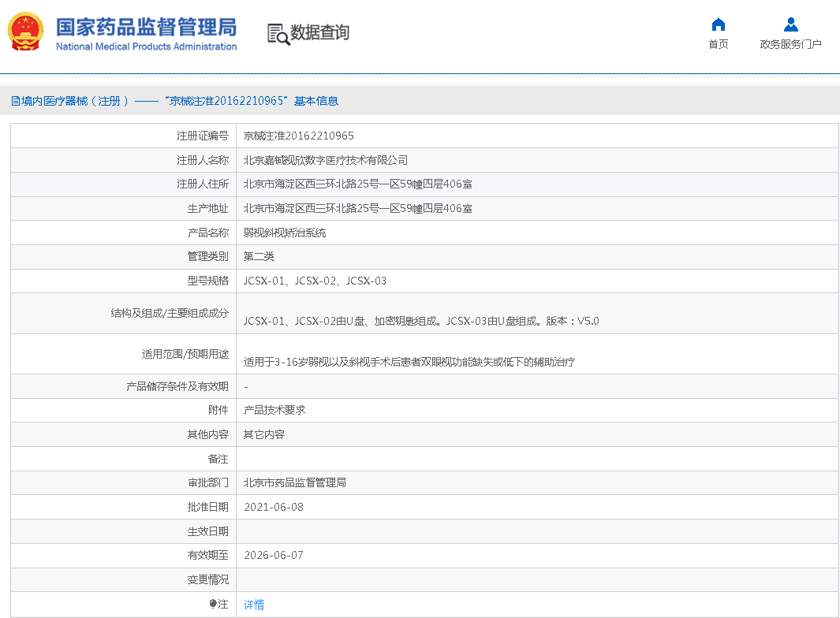Open the 首页 text link
Screen dimensions: 840x618
pyautogui.click(x=718, y=44)
